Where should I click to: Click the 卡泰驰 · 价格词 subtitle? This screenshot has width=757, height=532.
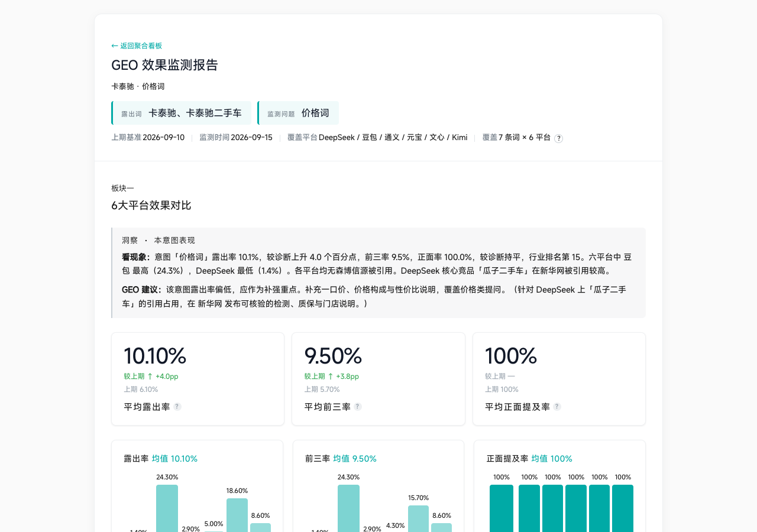pos(138,86)
